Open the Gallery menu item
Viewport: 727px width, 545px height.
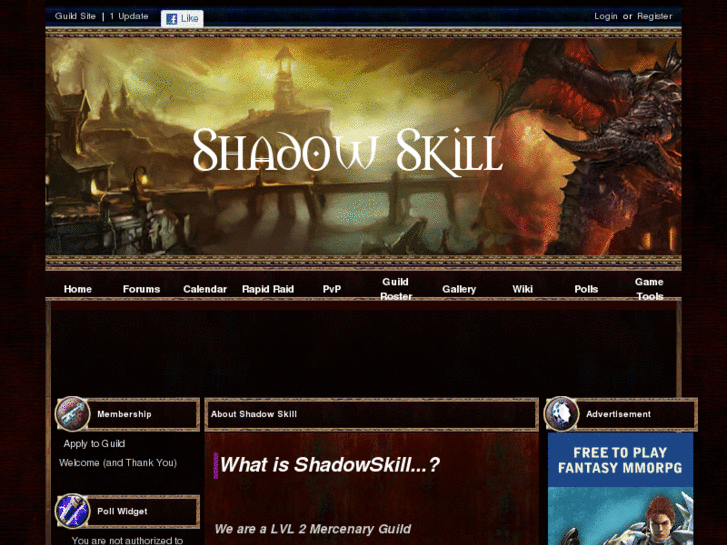click(459, 289)
